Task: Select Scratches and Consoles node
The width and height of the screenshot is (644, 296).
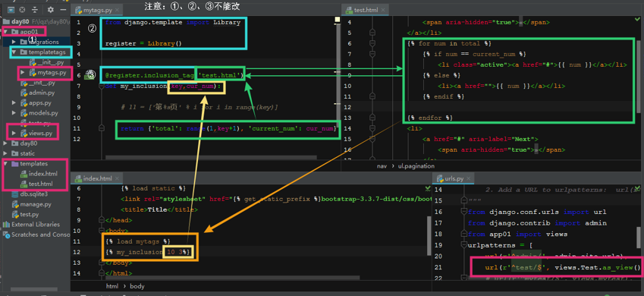Action: pos(36,235)
